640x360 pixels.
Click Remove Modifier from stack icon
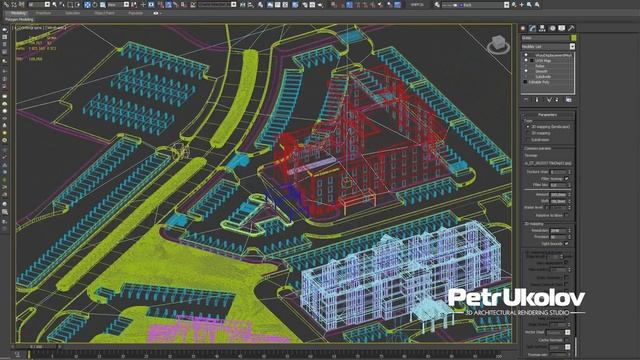point(558,100)
